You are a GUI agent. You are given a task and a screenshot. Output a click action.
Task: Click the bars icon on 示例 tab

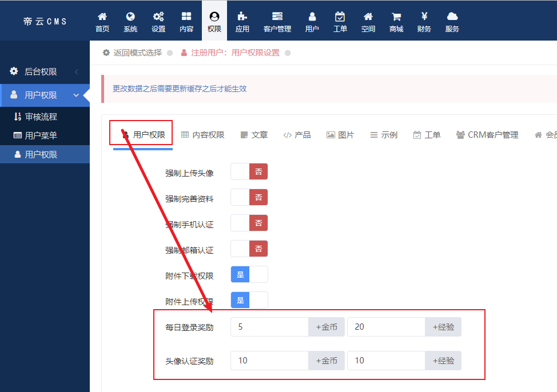373,135
